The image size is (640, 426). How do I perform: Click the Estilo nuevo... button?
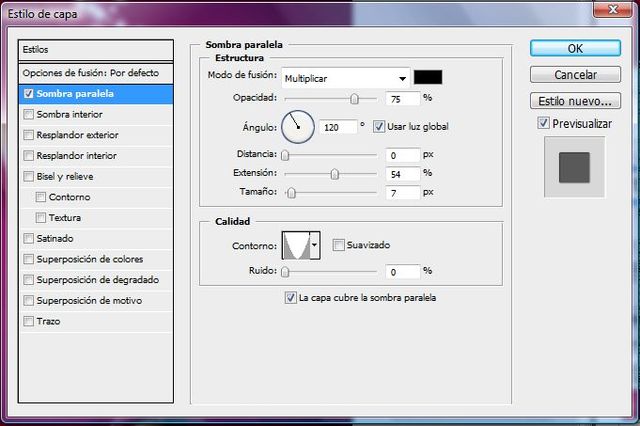point(575,101)
